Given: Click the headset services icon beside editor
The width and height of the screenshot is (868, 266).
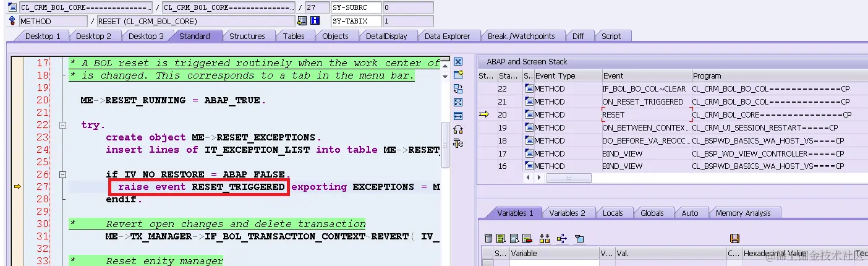Looking at the screenshot, I should tap(458, 129).
